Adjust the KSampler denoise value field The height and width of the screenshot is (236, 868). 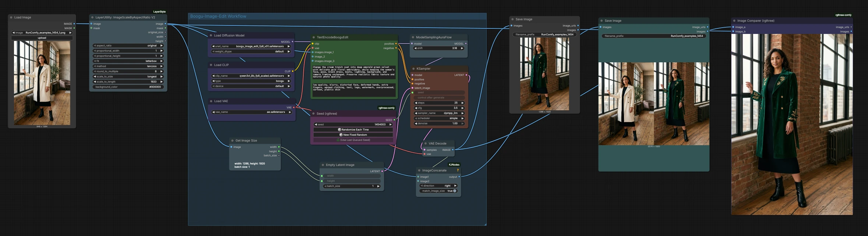click(x=439, y=124)
